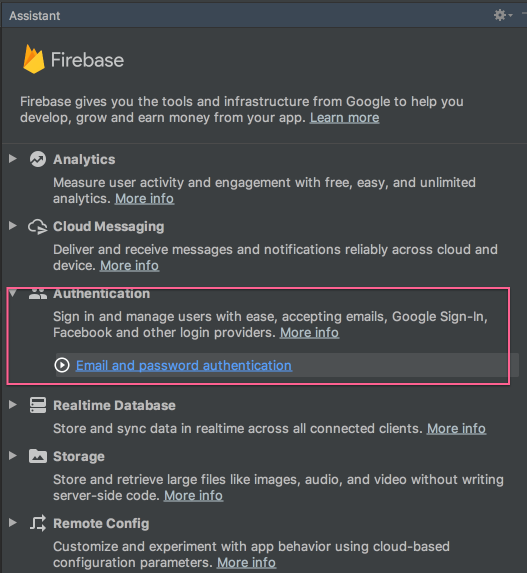Click the Storage folder image icon
Viewport: 527px width, 573px height.
click(x=38, y=456)
